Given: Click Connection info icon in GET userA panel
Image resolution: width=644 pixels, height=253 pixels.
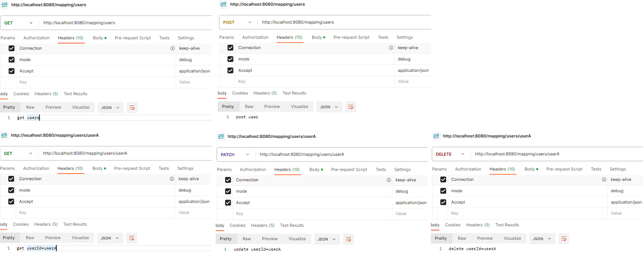Looking at the screenshot, I should click(x=172, y=179).
